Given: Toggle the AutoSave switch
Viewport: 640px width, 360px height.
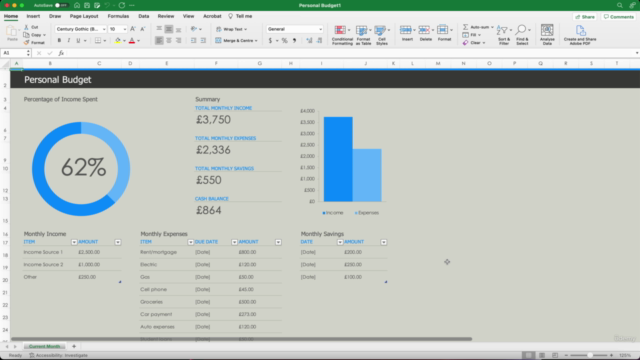Looking at the screenshot, I should tap(62, 5).
